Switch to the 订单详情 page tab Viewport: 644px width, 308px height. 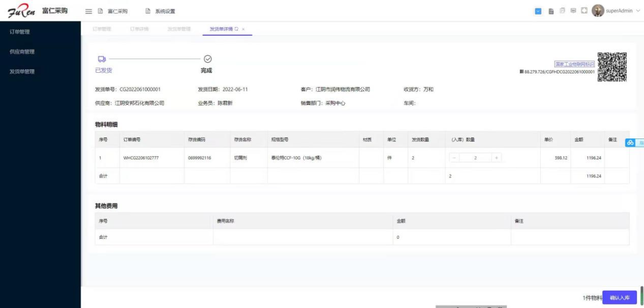pos(139,29)
